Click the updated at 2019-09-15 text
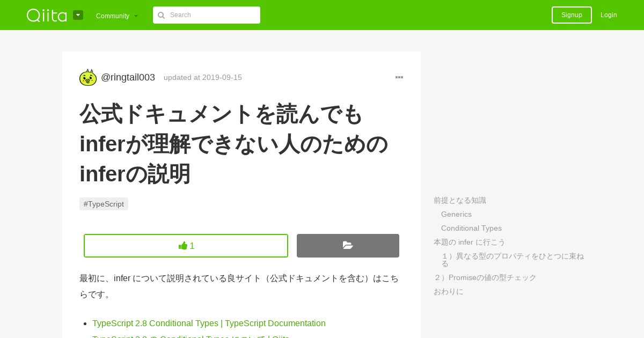Viewport: 644px width, 338px height. [x=203, y=77]
